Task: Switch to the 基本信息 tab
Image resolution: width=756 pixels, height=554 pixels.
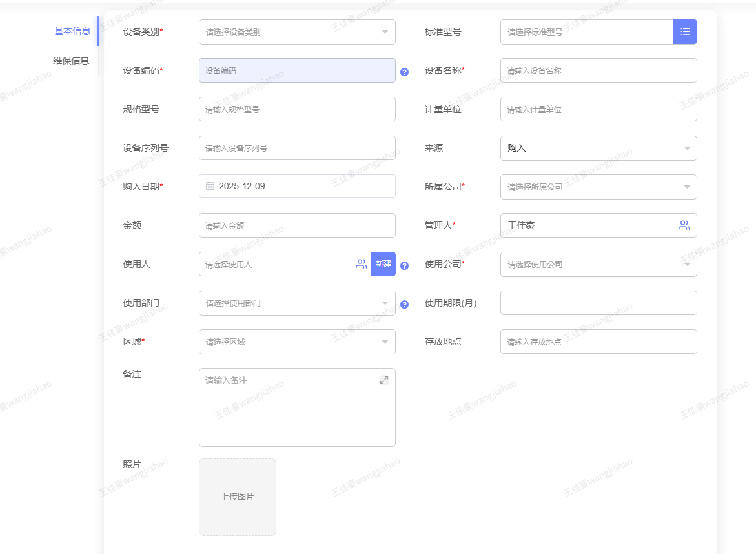Action: (72, 31)
